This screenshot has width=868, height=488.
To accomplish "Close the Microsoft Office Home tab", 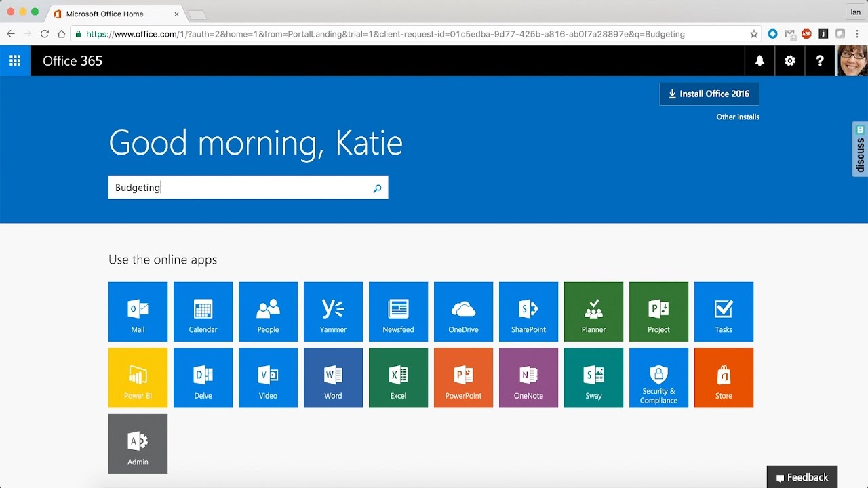I will (x=177, y=14).
